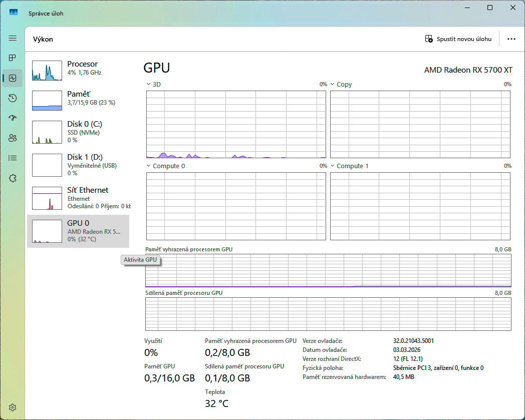Image resolution: width=525 pixels, height=420 pixels.
Task: Open the hamburger navigation menu
Action: [13, 38]
